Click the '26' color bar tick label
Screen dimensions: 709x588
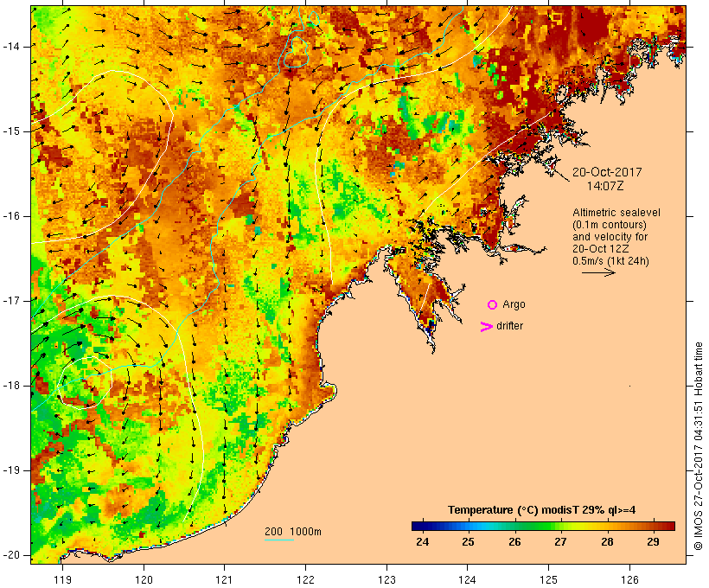[x=514, y=542]
